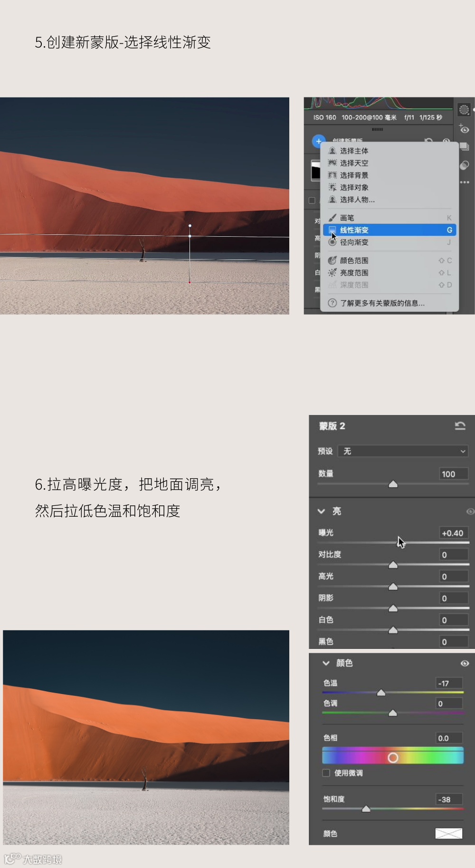
Task: Click the 黑色 blacks value field
Action: [x=454, y=642]
